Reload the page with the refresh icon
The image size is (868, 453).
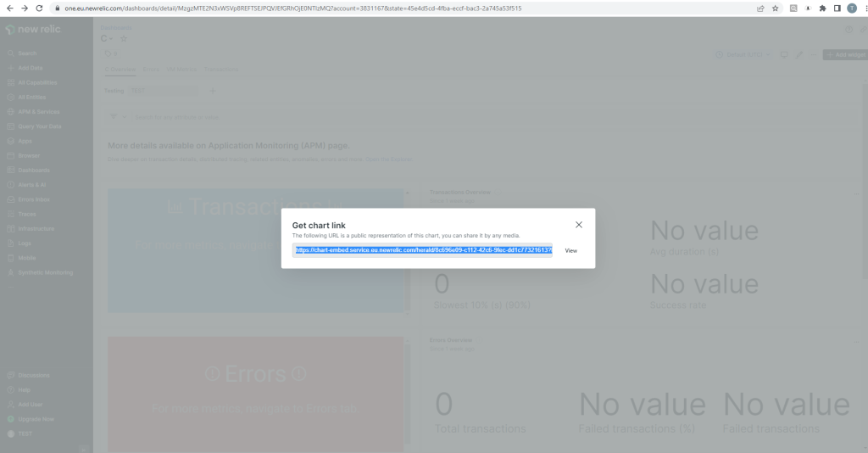[39, 8]
